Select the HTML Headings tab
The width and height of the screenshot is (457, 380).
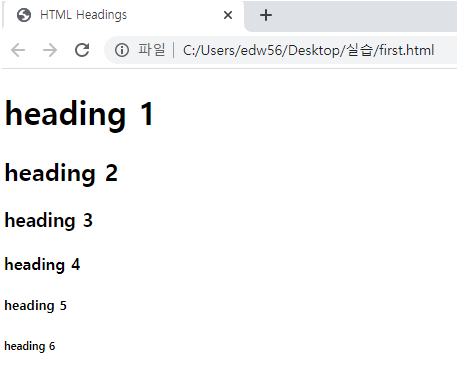tap(123, 15)
